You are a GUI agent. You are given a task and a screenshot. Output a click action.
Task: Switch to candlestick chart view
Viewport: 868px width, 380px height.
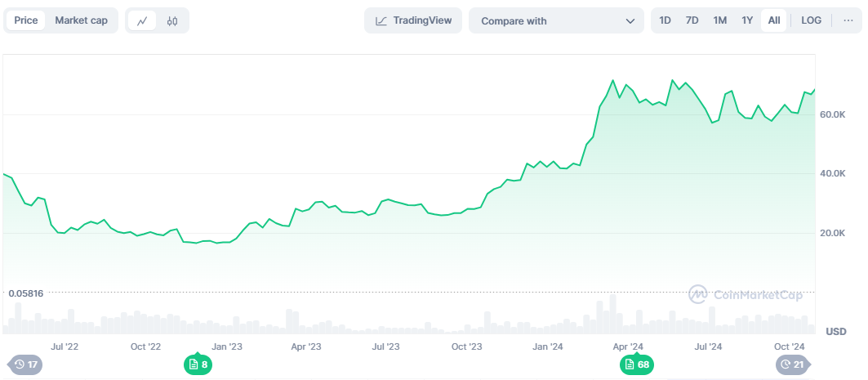point(171,21)
